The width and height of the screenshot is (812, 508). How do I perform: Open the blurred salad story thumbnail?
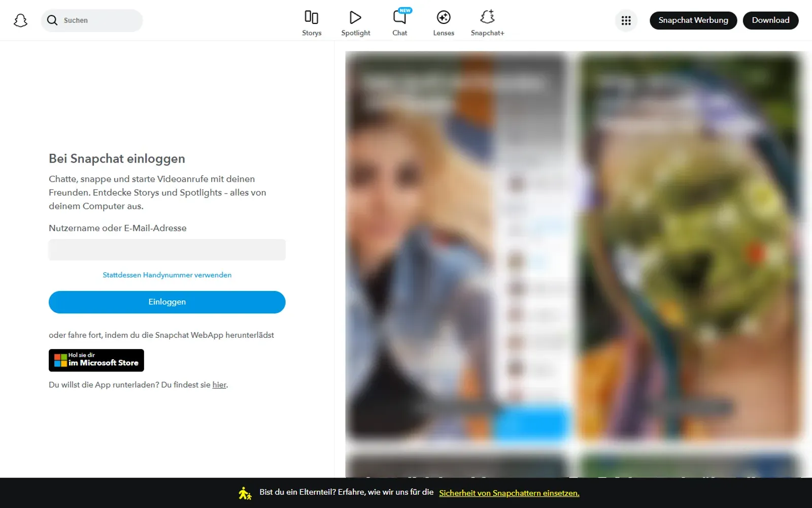690,246
